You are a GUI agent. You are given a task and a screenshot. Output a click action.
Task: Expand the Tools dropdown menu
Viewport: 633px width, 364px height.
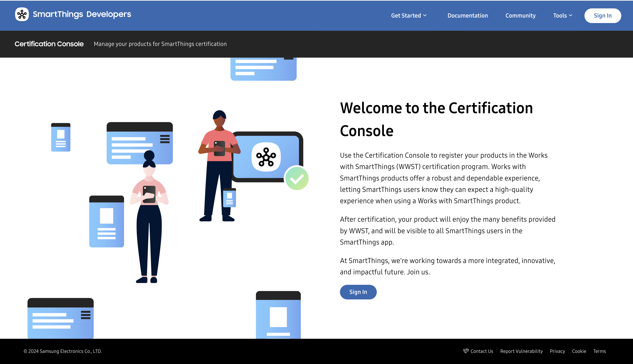(563, 16)
